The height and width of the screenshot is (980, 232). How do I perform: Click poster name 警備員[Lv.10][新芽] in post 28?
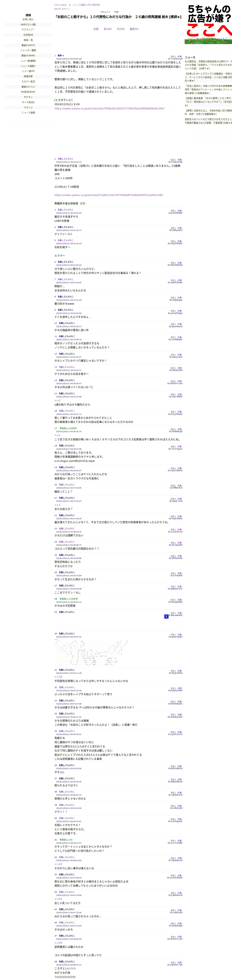[68, 599]
